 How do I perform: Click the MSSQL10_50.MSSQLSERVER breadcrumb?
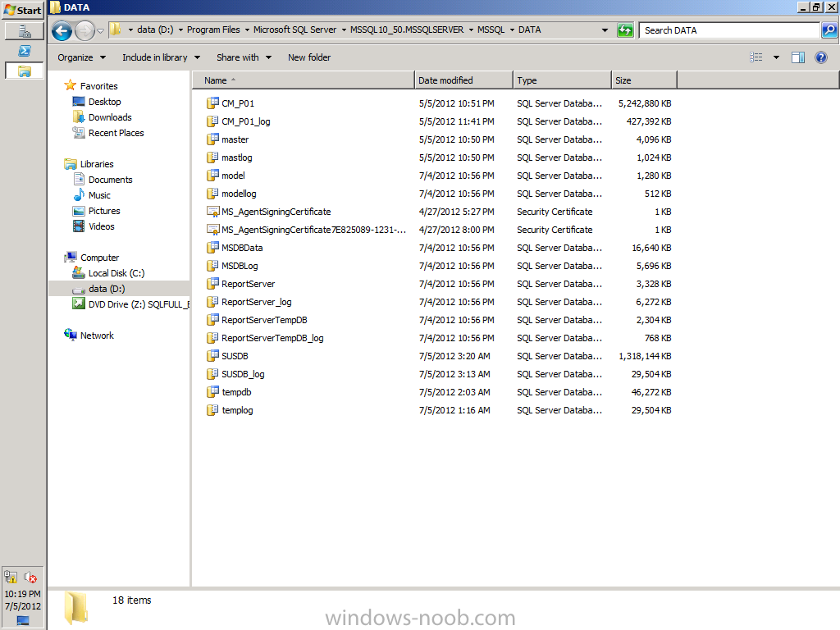click(x=407, y=30)
